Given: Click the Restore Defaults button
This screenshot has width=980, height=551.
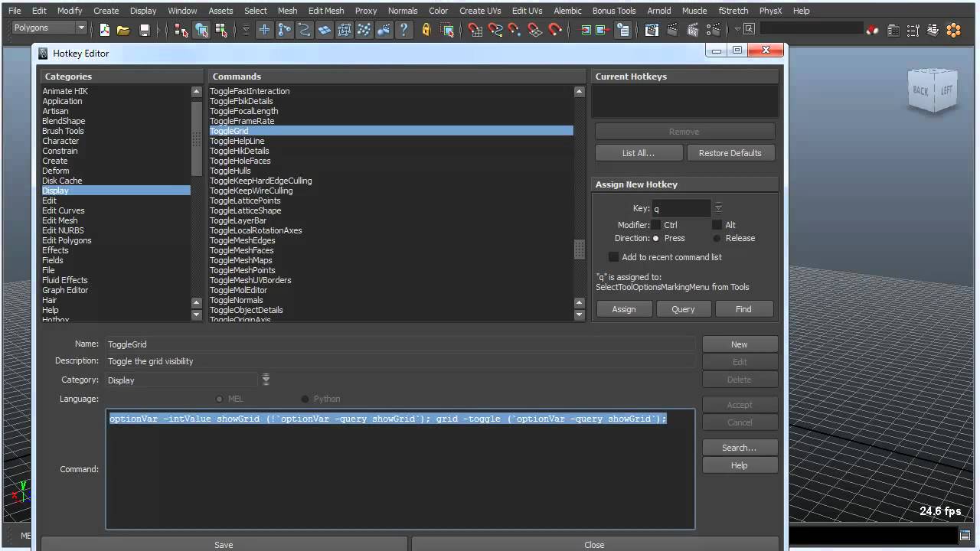Looking at the screenshot, I should (x=730, y=153).
